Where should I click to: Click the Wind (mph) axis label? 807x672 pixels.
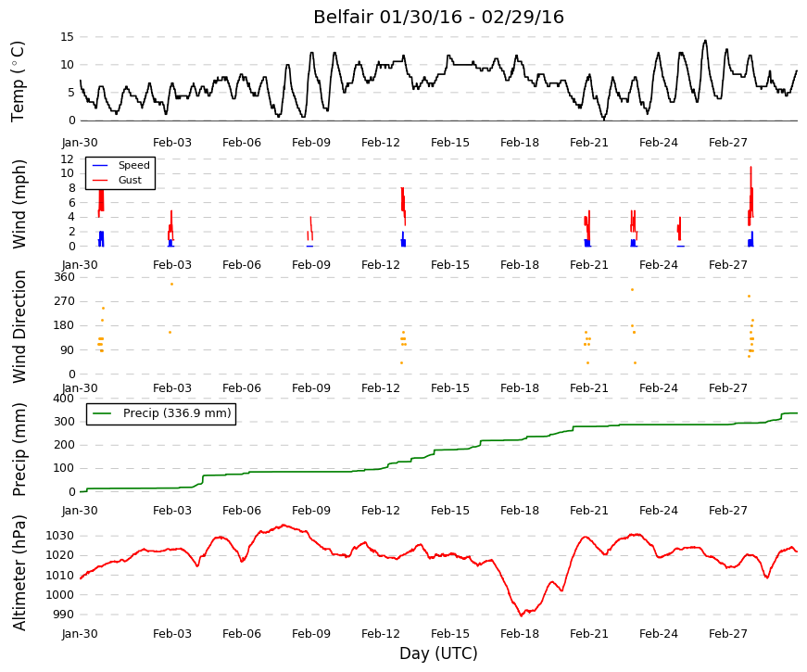click(x=19, y=204)
